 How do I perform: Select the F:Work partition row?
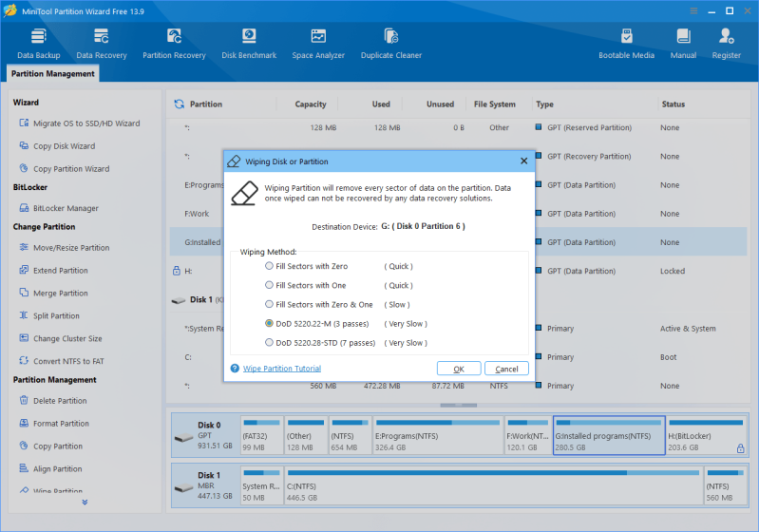[x=458, y=214]
